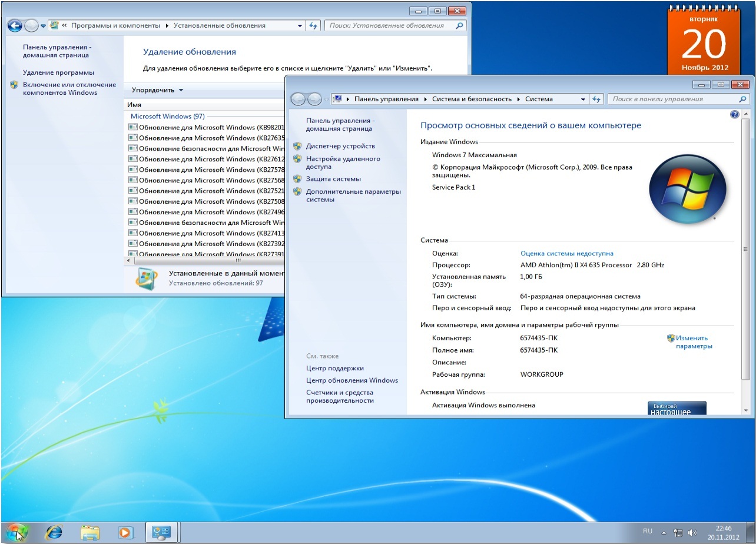The image size is (756, 544).
Task: Open the 'Упорядочить' dropdown menu
Action: (157, 90)
